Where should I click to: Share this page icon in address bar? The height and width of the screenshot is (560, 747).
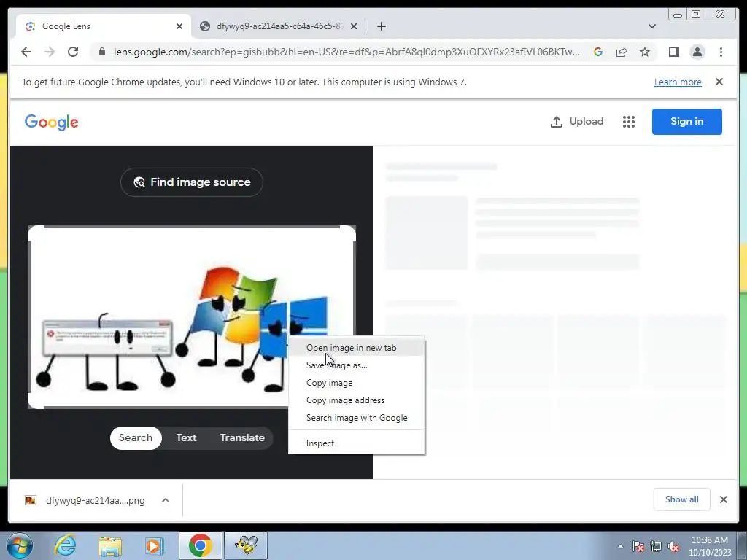622,52
